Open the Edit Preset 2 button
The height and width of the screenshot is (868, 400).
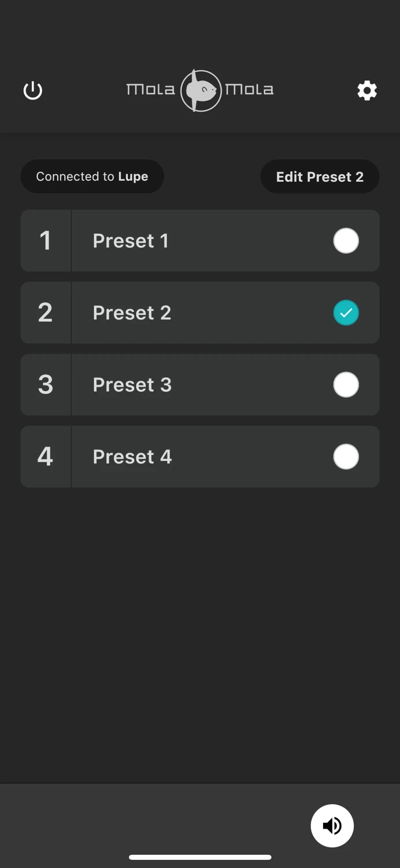coord(320,176)
